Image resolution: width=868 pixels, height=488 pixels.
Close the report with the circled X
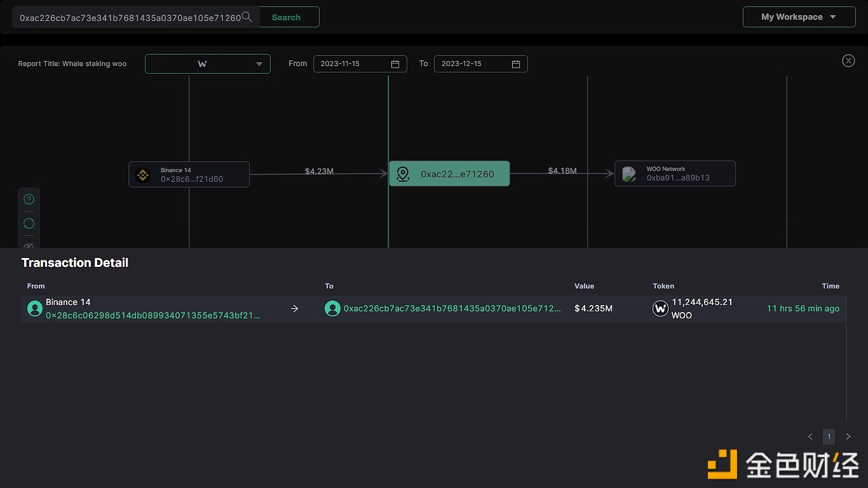pos(848,60)
